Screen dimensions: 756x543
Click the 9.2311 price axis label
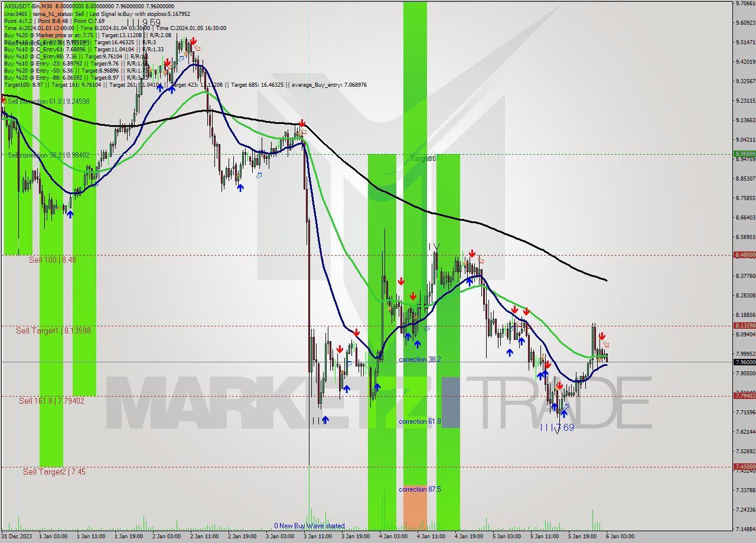coord(745,101)
